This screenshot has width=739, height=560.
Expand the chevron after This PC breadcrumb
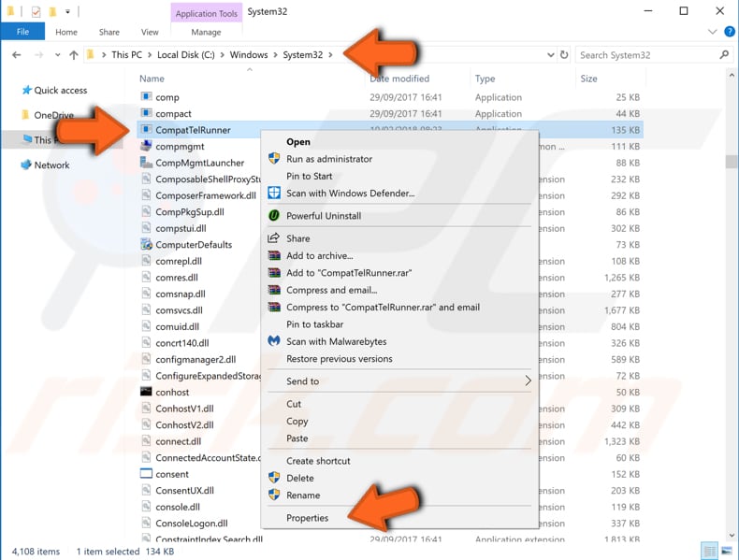click(150, 55)
